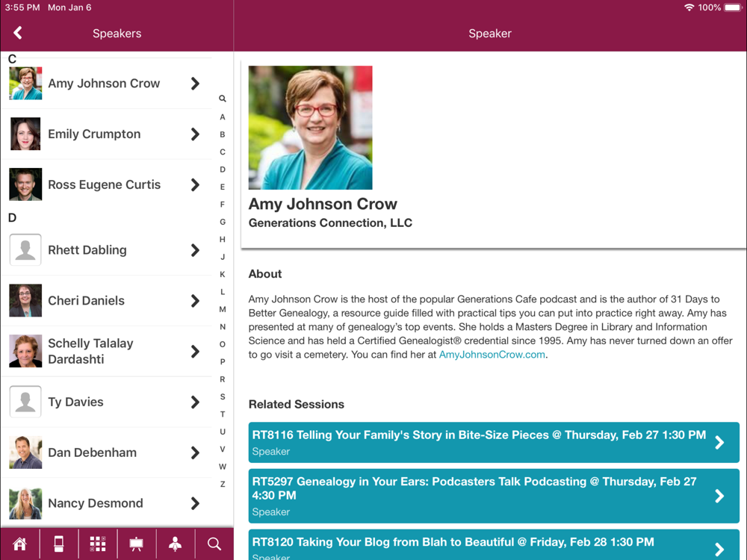The width and height of the screenshot is (747, 560).
Task: Open Rhett Dabling row chevron
Action: click(x=195, y=250)
